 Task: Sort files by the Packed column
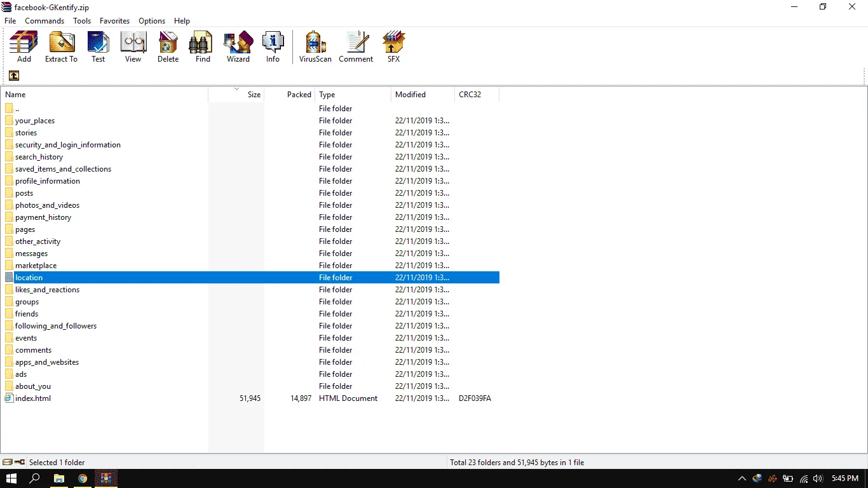click(290, 95)
